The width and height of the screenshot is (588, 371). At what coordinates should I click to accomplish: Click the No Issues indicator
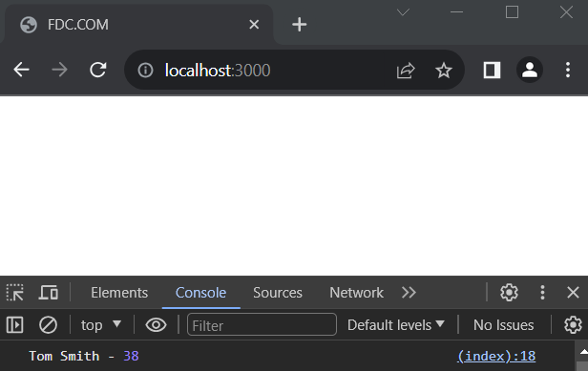point(503,325)
